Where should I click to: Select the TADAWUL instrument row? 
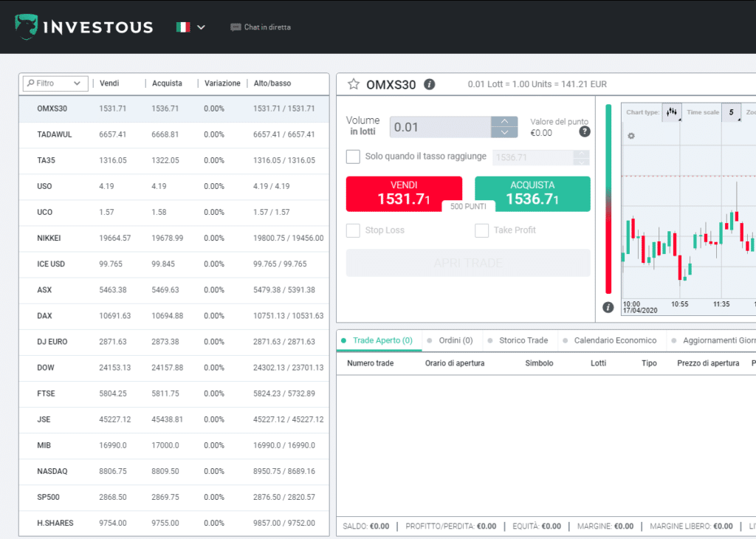pyautogui.click(x=174, y=134)
